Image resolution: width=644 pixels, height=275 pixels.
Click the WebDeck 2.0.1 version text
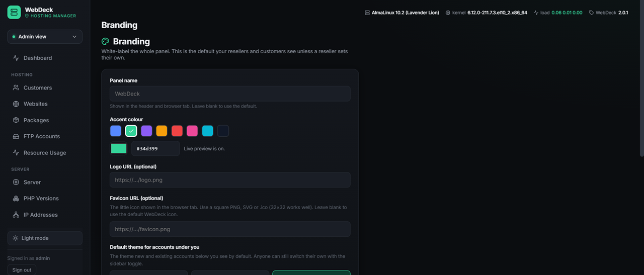[x=612, y=13]
